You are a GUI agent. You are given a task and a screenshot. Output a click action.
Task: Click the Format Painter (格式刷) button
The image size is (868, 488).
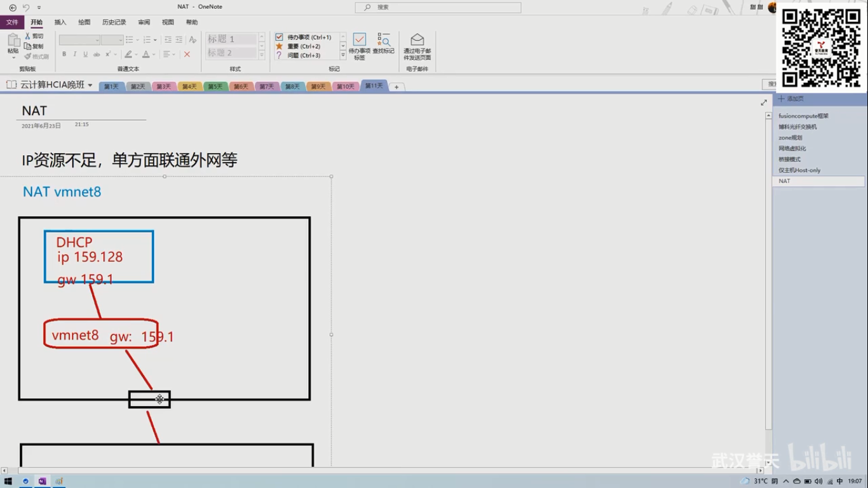37,57
